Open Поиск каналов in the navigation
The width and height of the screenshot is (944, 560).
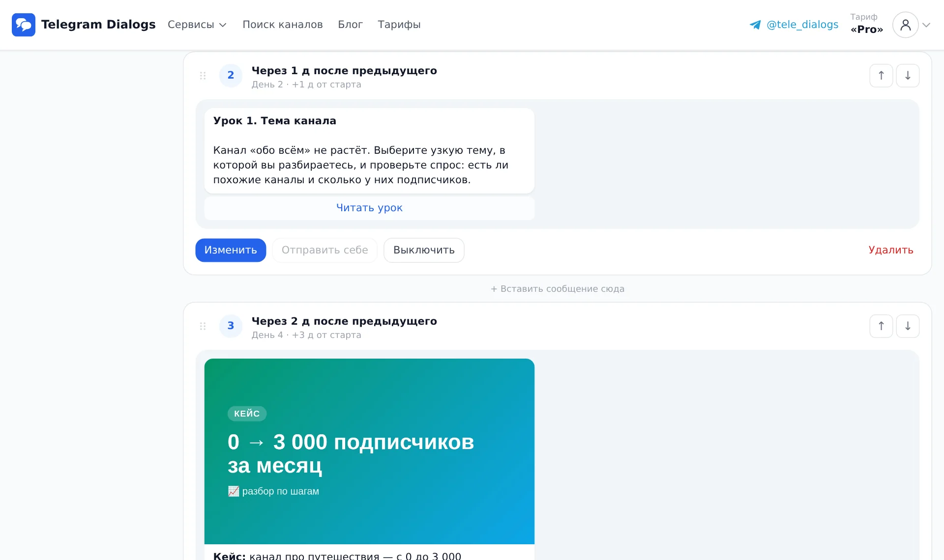[x=283, y=25]
